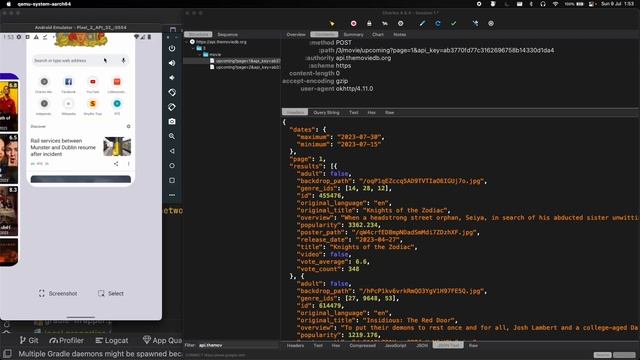This screenshot has height=360, width=640.
Task: Open Charles tools wrench icon
Action: click(x=475, y=24)
